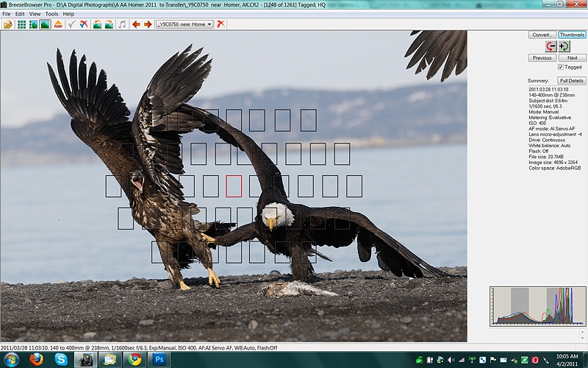Click 'Drive: Continuous' summary line

[x=547, y=140]
